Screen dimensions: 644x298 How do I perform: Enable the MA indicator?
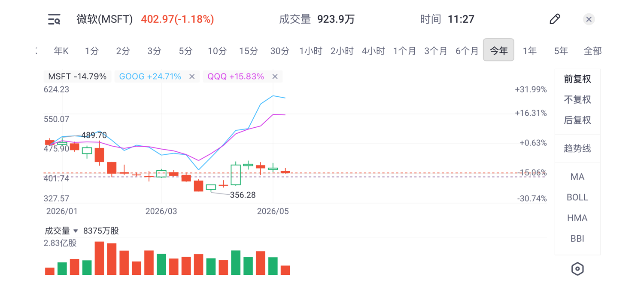(x=577, y=177)
